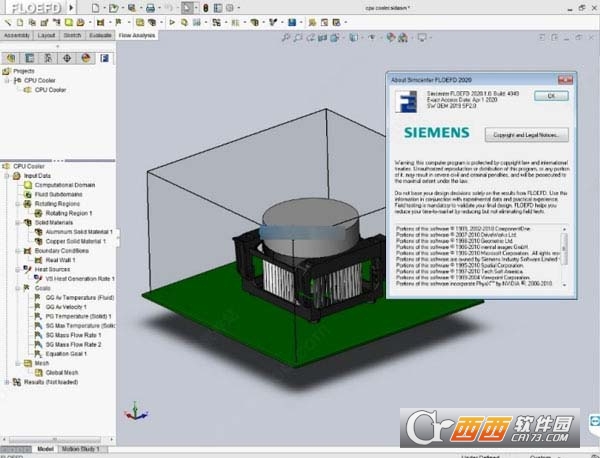Select the Projects root item
The image size is (600, 458).
(23, 71)
